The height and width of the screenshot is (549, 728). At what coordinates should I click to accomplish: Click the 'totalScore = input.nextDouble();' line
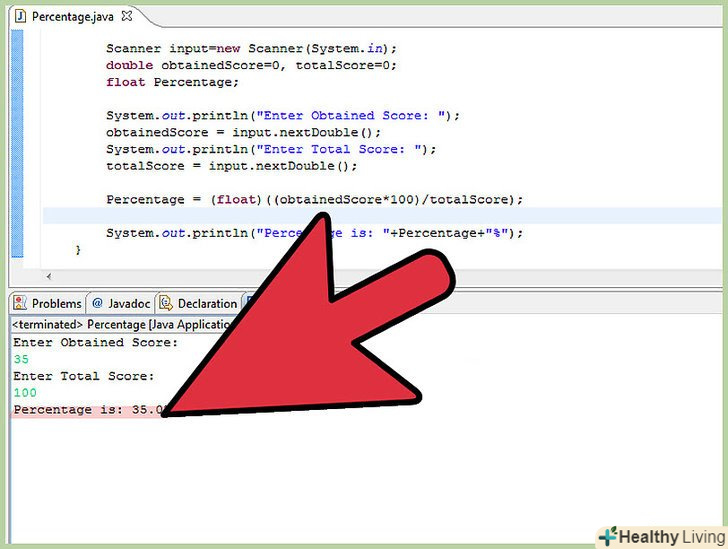pos(232,166)
